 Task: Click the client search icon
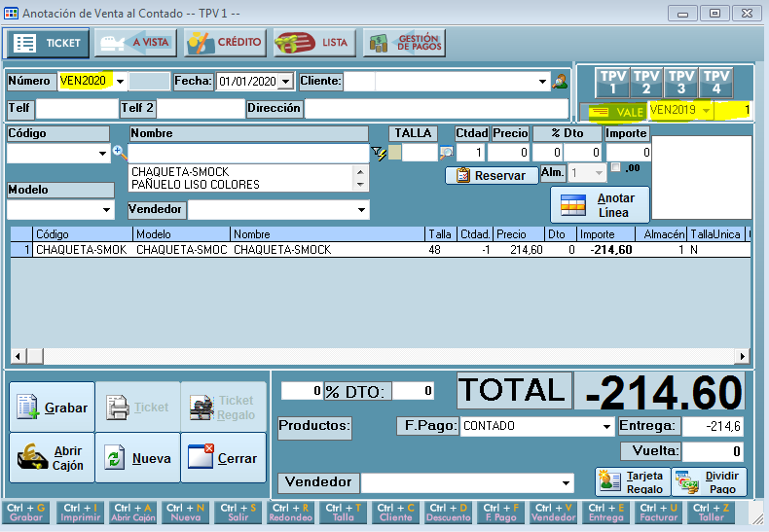(560, 82)
